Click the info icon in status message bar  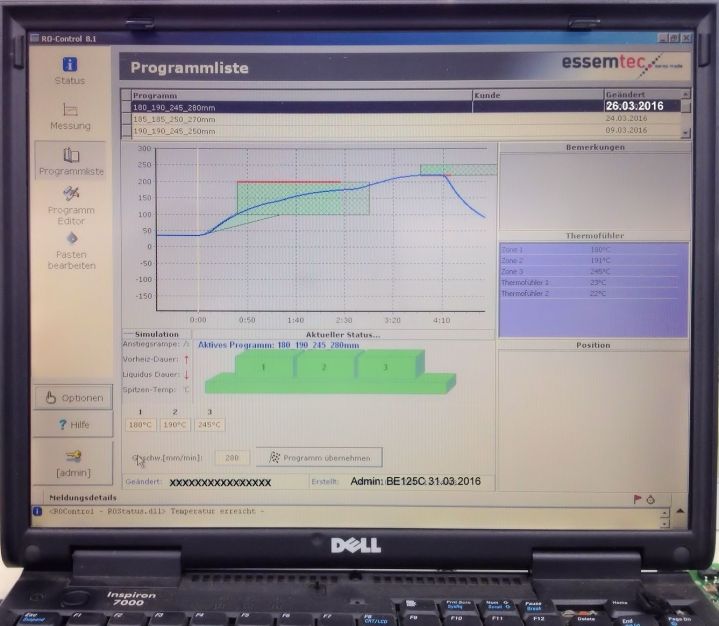tap(38, 511)
